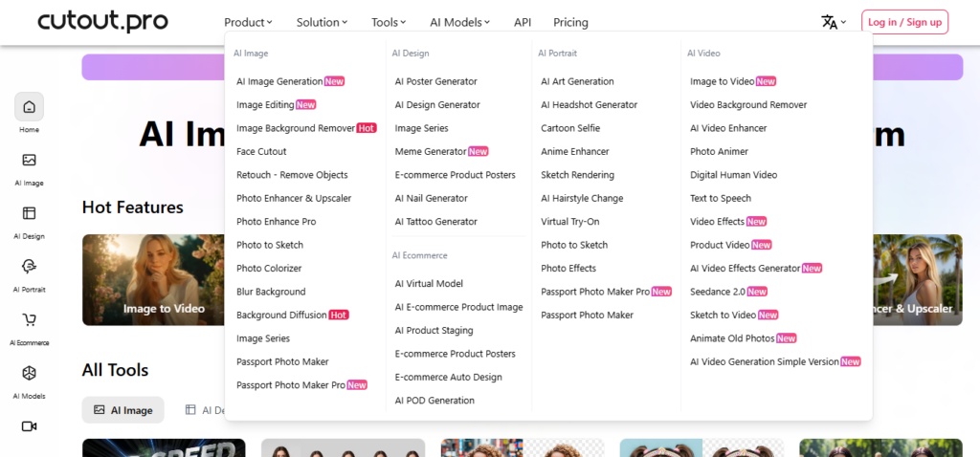Image resolution: width=980 pixels, height=457 pixels.
Task: Open the Pricing link
Action: [570, 22]
